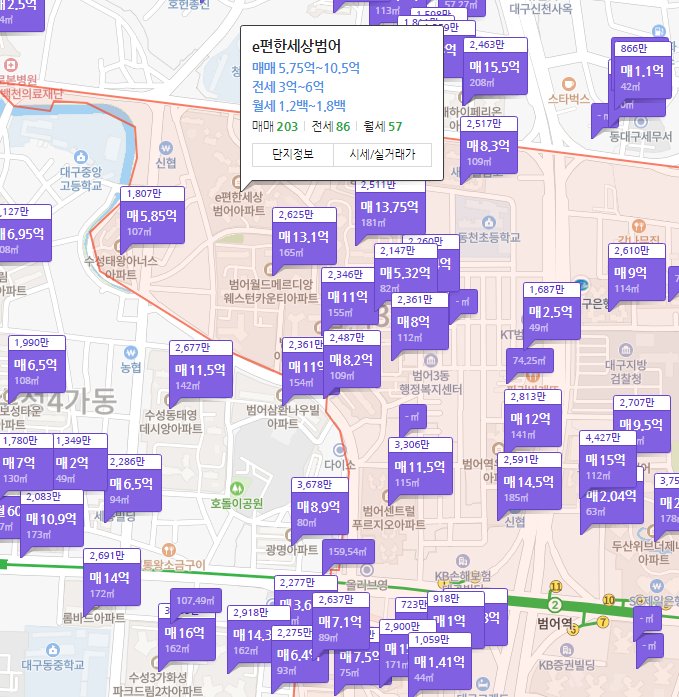Open the 매 7.1억 89㎡ price marker
The width and height of the screenshot is (679, 697).
[x=341, y=622]
